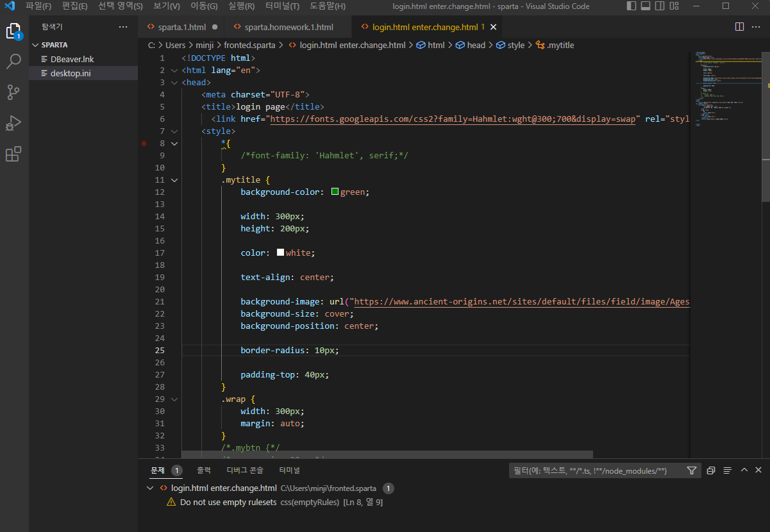Click the VS Code logo in title bar

pyautogui.click(x=10, y=6)
